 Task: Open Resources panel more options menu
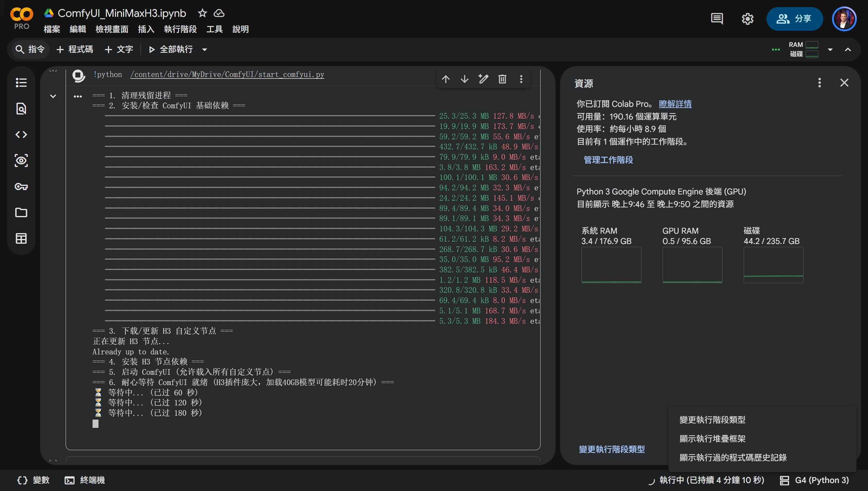coord(819,83)
